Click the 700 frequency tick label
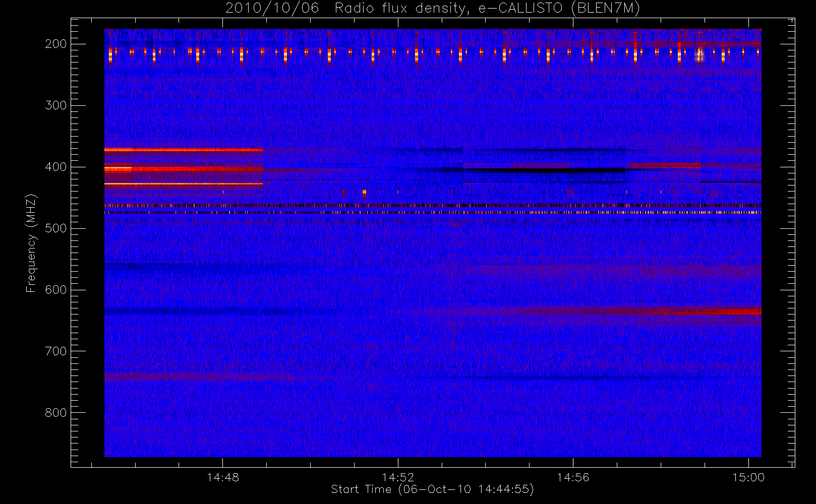 tap(56, 351)
